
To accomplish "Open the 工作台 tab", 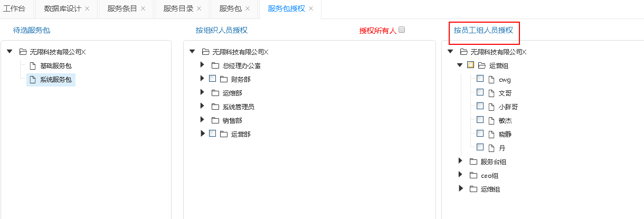I will pyautogui.click(x=14, y=9).
